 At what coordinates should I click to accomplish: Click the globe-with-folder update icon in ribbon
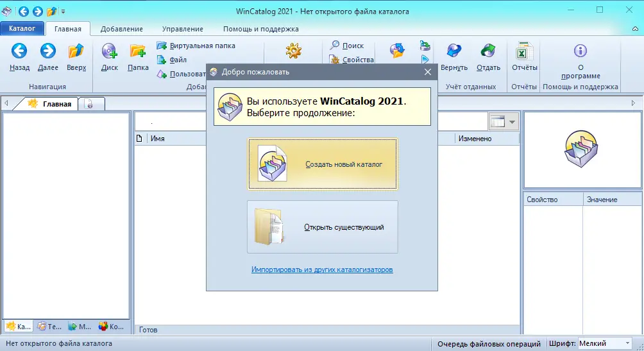397,50
